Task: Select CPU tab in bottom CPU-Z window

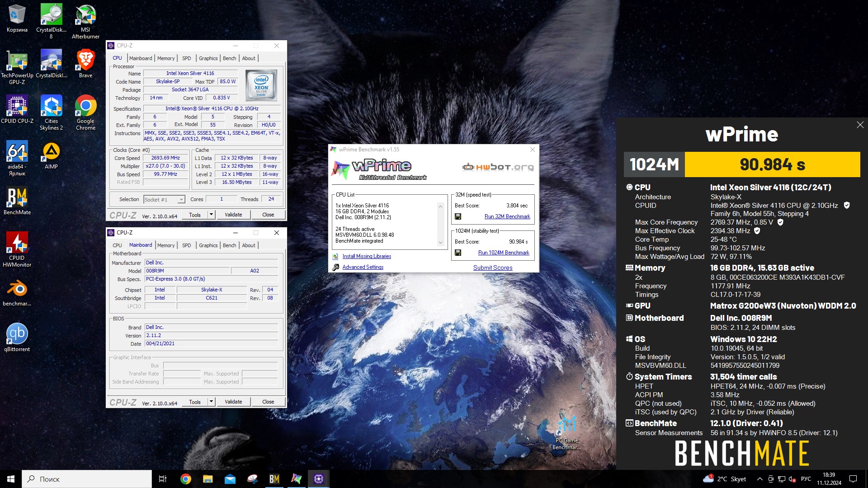Action: [x=118, y=245]
